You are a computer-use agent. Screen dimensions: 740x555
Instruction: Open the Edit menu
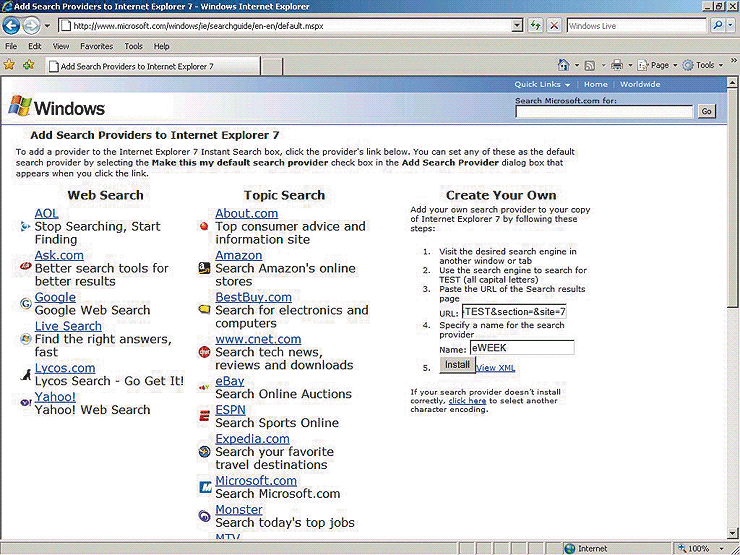pyautogui.click(x=34, y=46)
